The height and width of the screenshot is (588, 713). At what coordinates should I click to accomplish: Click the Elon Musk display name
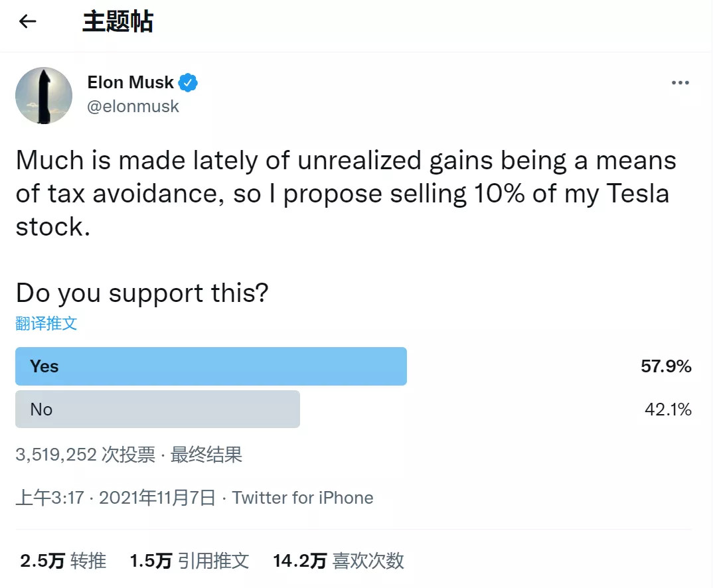coord(131,82)
